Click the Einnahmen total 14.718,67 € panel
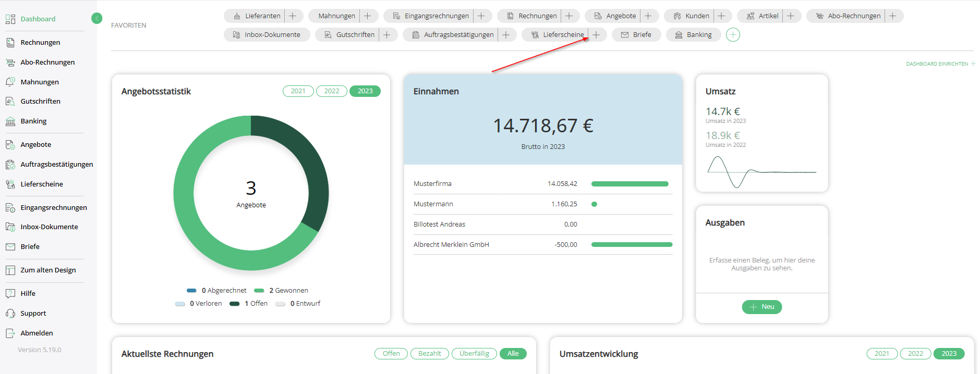 tap(543, 120)
